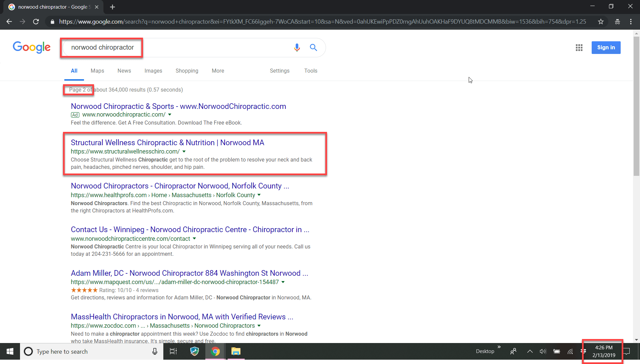Open search Settings menu
640x364 pixels.
point(280,71)
